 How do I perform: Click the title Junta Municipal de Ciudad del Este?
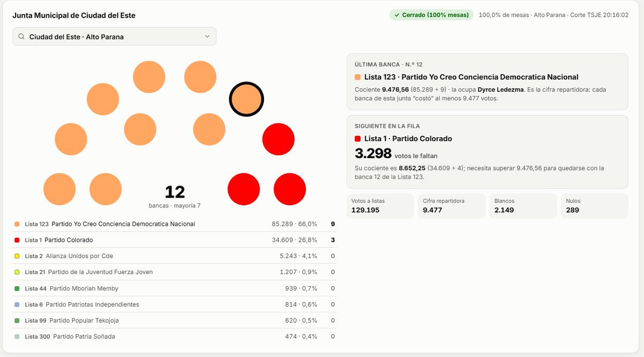click(74, 16)
